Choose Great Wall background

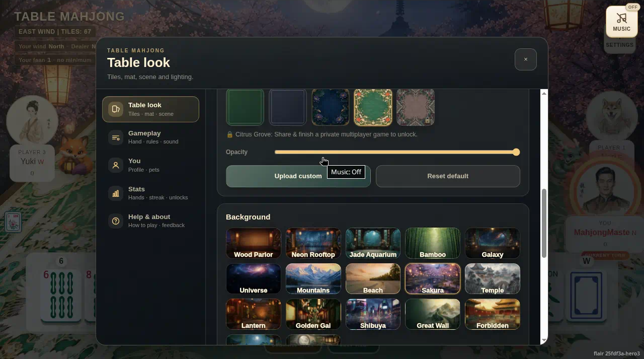(433, 314)
